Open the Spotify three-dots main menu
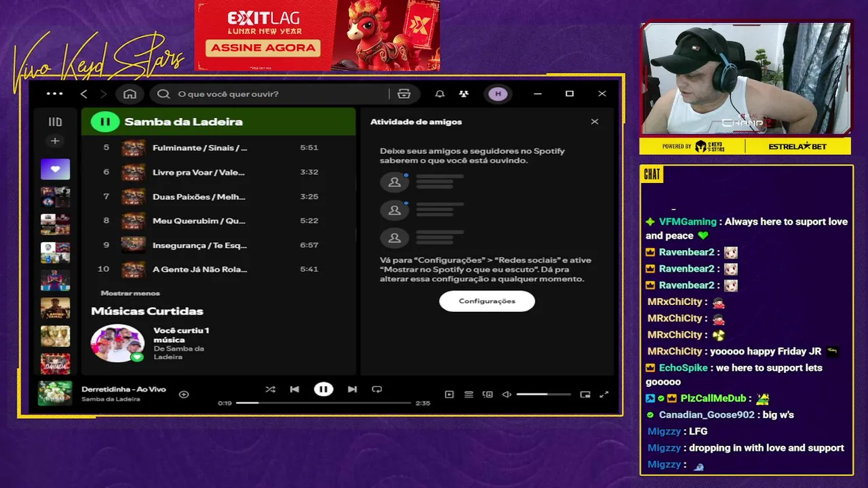This screenshot has height=488, width=868. pos(54,94)
